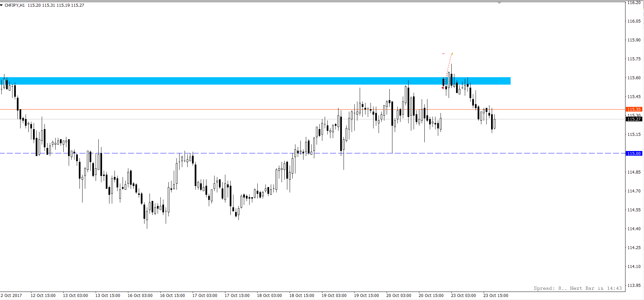
Task: Click the orange 115.35 price label
Action: (x=634, y=109)
